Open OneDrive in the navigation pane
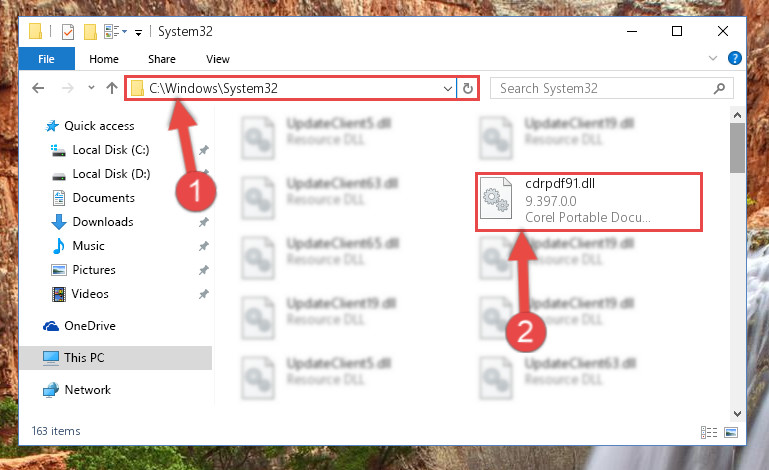This screenshot has width=769, height=470. click(x=90, y=326)
